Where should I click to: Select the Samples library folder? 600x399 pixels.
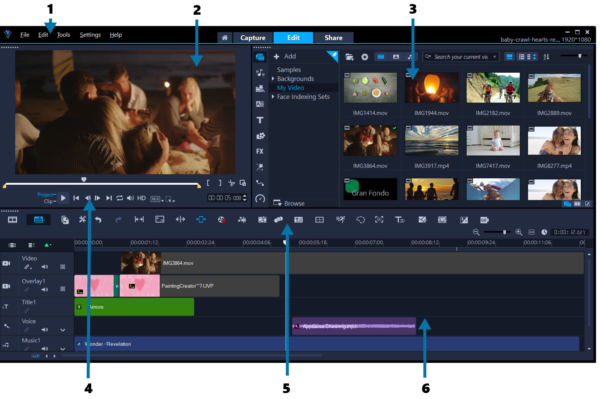pos(289,70)
